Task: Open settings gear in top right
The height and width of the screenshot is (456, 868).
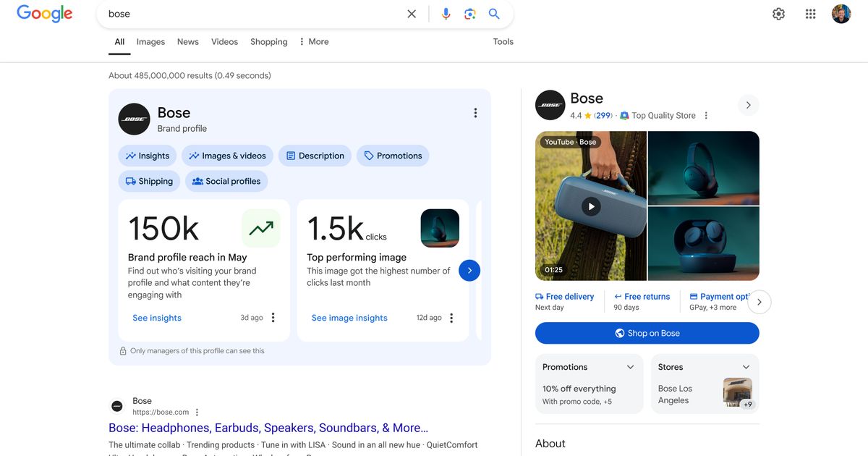Action: (778, 14)
